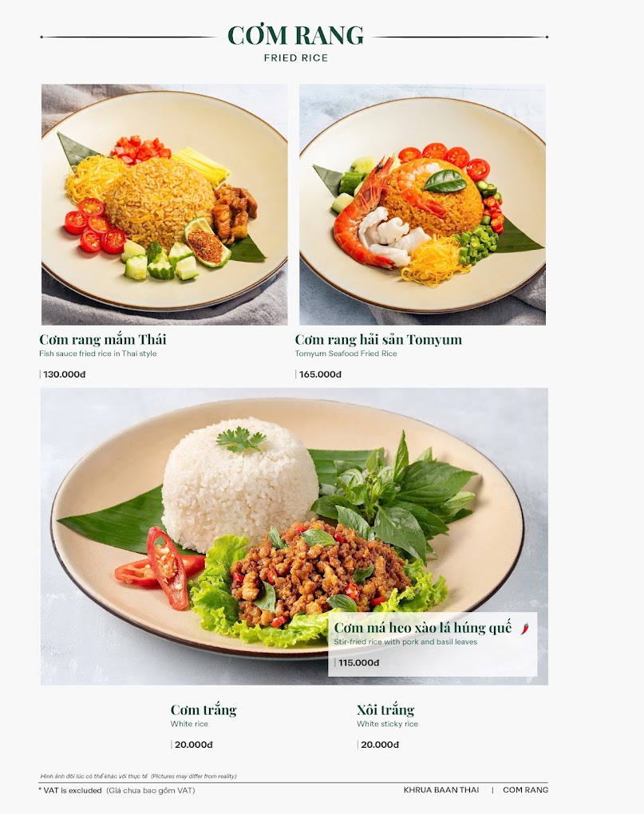Open the Fish sauce fried rice photo

click(x=164, y=204)
